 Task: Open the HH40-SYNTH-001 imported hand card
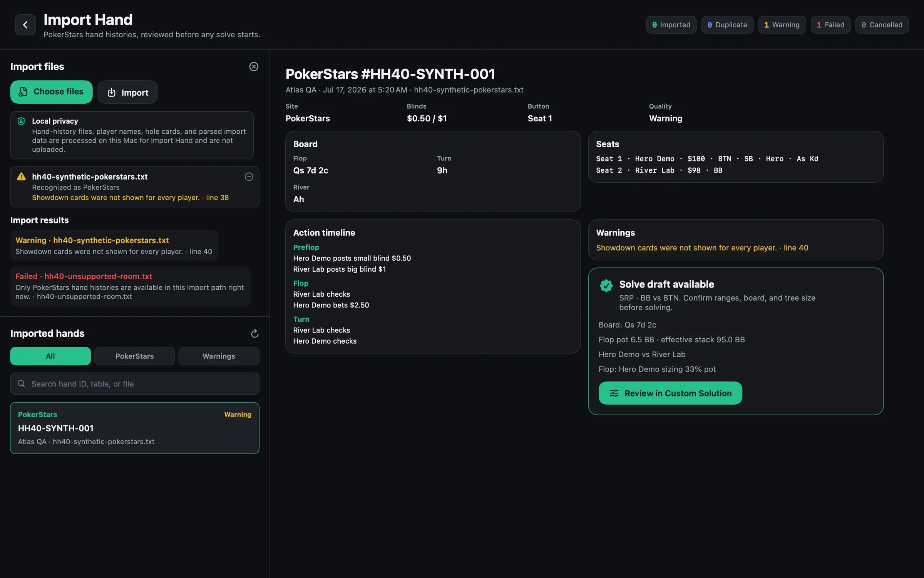pyautogui.click(x=135, y=428)
